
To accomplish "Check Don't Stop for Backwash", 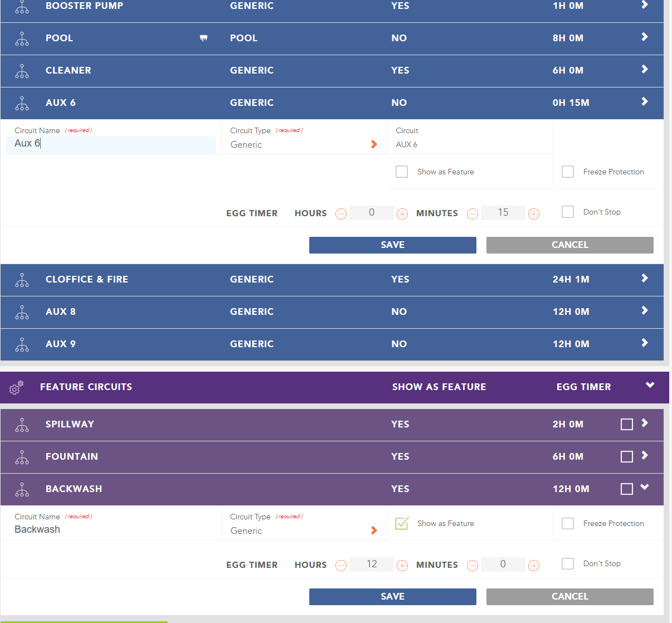I will click(x=568, y=563).
